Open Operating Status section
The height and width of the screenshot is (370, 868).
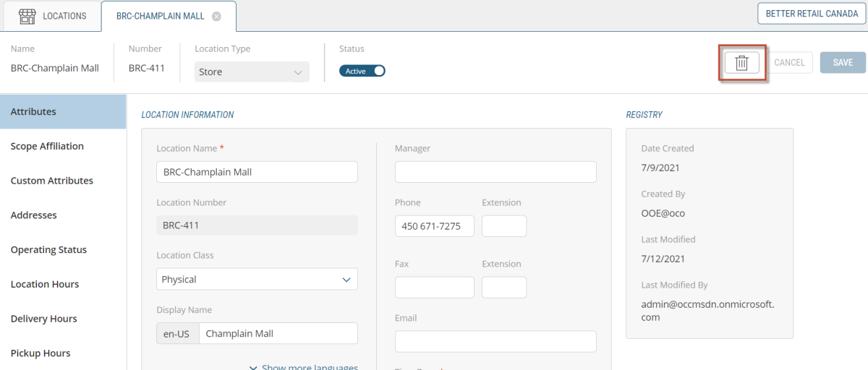[x=48, y=250]
